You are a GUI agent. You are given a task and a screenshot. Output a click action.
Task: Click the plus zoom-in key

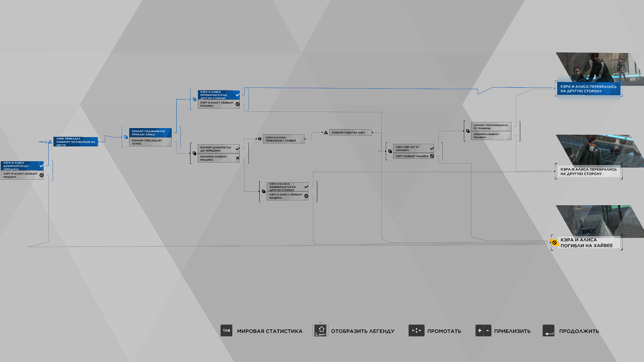[480, 330]
